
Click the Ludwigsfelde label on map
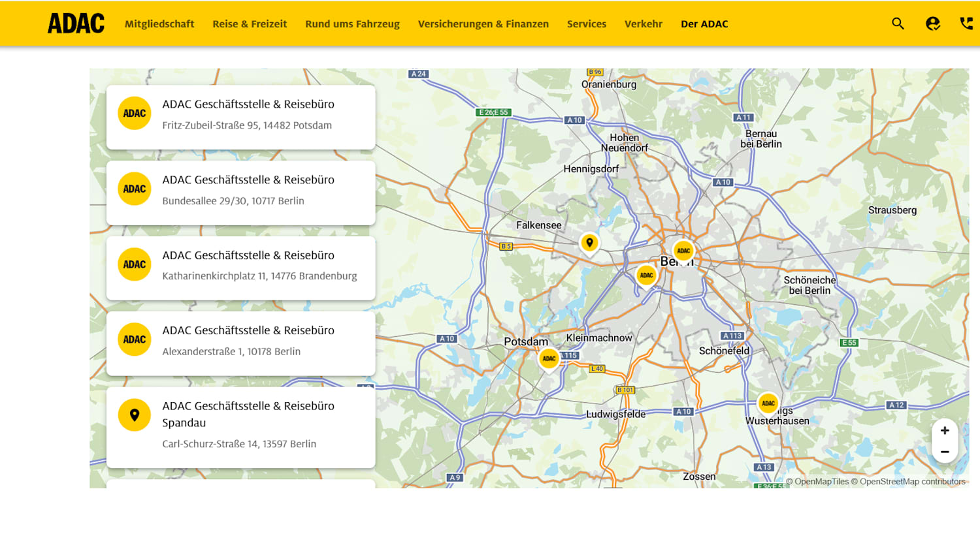615,415
